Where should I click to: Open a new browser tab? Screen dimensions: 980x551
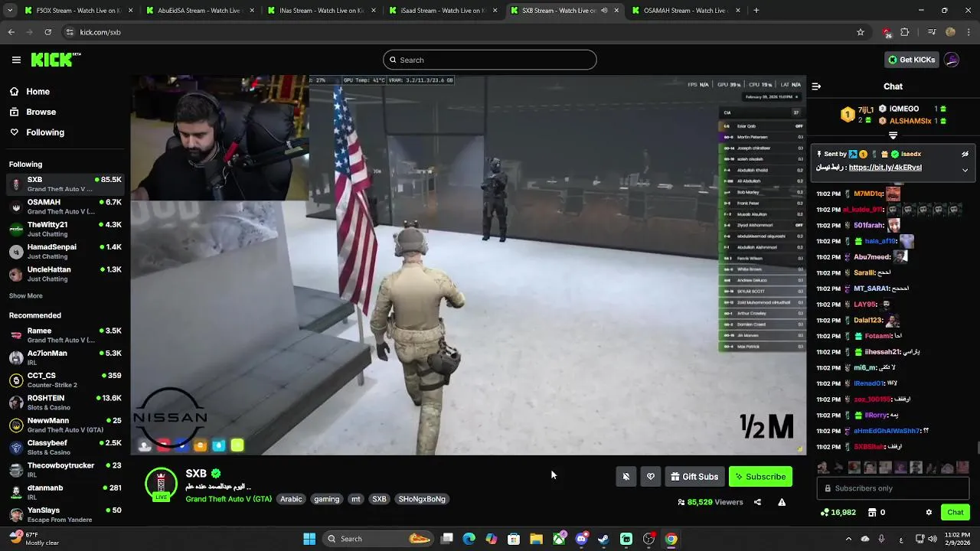coord(756,11)
